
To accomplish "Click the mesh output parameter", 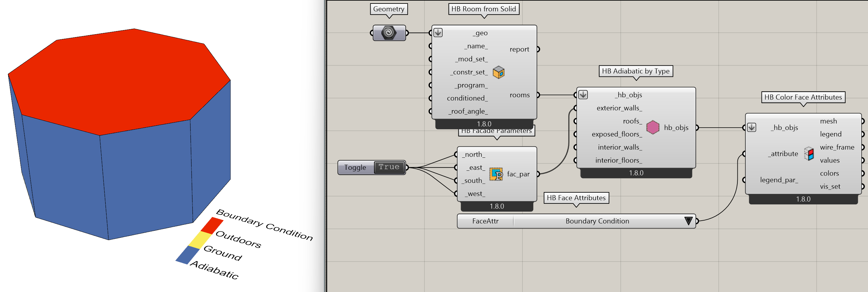I will [x=828, y=121].
